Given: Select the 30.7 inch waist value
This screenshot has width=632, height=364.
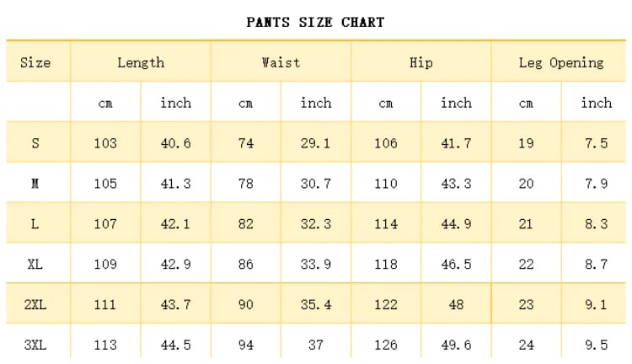Looking at the screenshot, I should click(316, 184).
